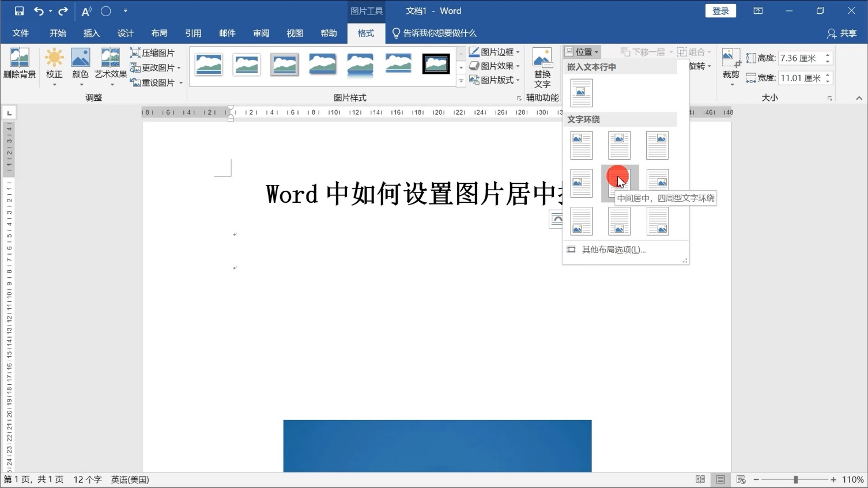The height and width of the screenshot is (488, 868).
Task: Click zoom out minus button
Action: pyautogui.click(x=756, y=479)
